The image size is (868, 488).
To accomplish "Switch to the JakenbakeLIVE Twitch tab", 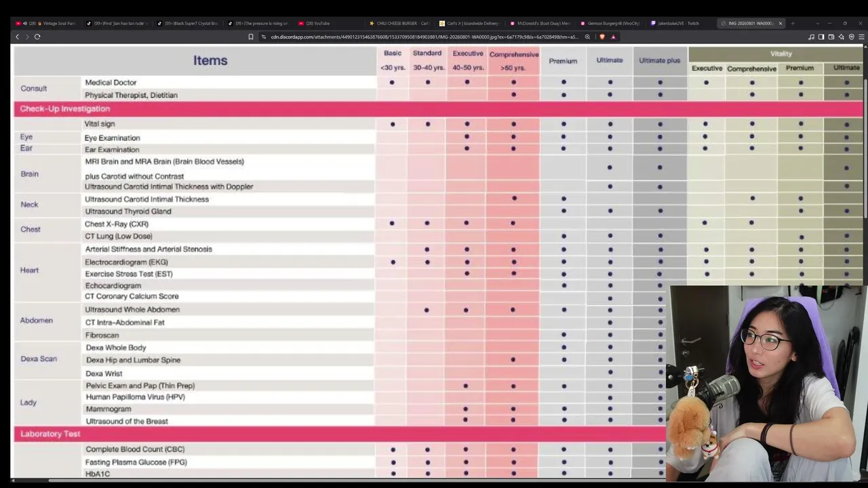I will 682,23.
